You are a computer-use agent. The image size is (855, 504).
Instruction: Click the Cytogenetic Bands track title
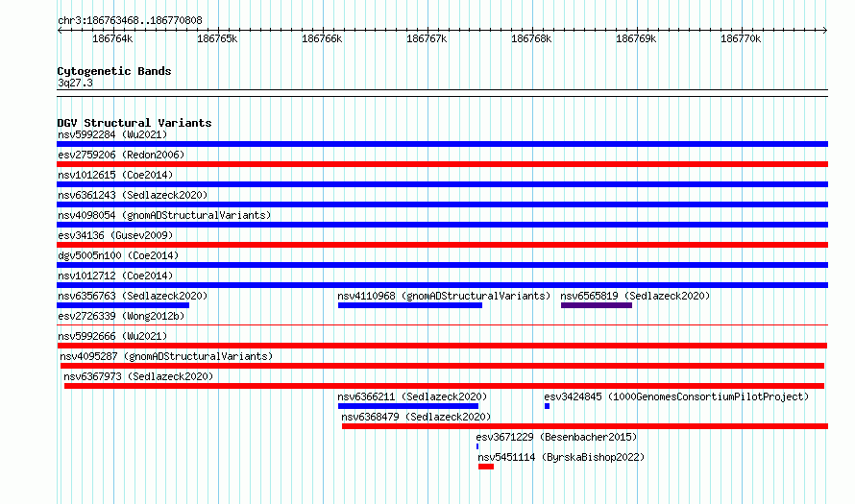tap(114, 71)
